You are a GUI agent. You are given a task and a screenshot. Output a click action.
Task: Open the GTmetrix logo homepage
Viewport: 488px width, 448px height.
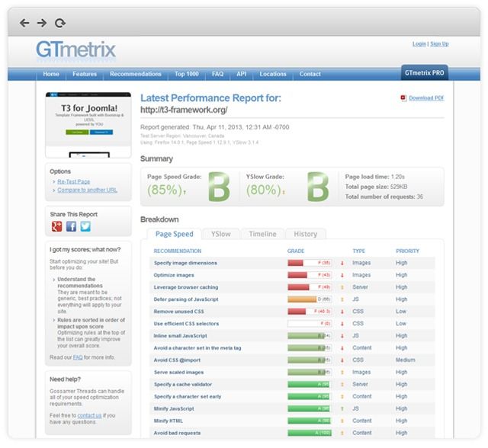click(x=75, y=50)
